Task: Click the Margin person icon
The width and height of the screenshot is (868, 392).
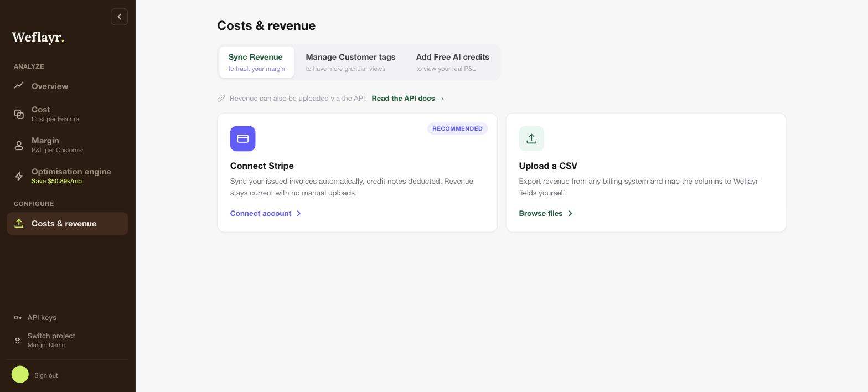Action: tap(19, 145)
